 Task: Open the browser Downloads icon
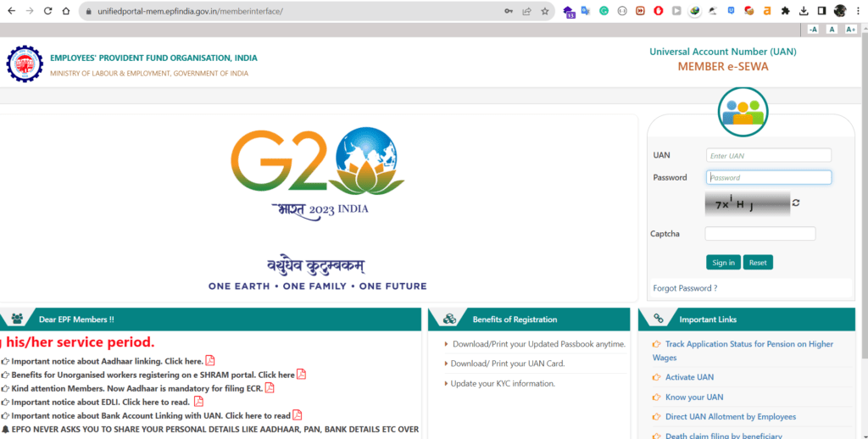tap(804, 11)
